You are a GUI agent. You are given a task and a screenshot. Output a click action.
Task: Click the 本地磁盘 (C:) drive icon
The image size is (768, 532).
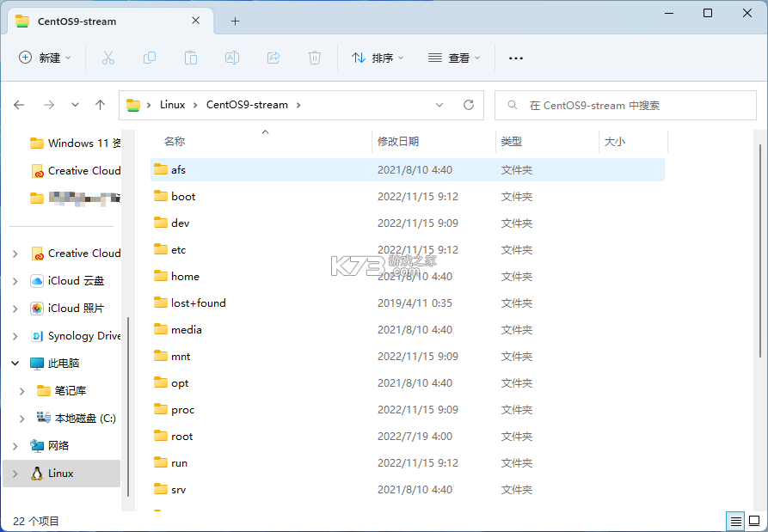coord(44,418)
